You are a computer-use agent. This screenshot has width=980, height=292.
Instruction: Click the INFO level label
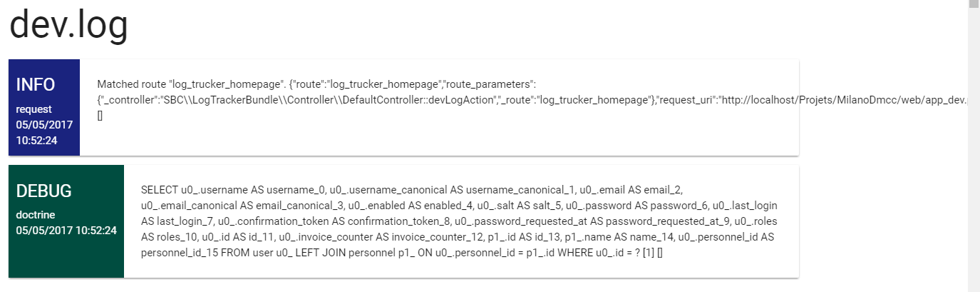(36, 85)
